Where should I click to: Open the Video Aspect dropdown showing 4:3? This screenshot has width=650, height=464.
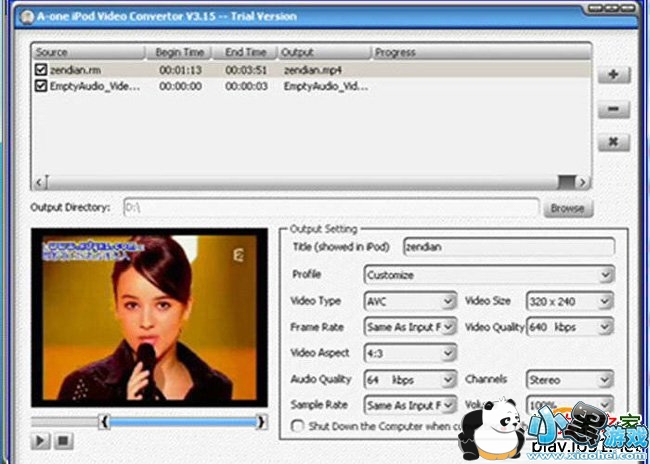tap(410, 353)
